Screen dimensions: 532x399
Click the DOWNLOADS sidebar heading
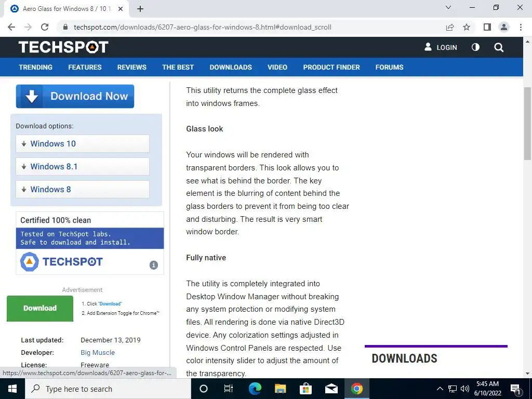point(404,358)
